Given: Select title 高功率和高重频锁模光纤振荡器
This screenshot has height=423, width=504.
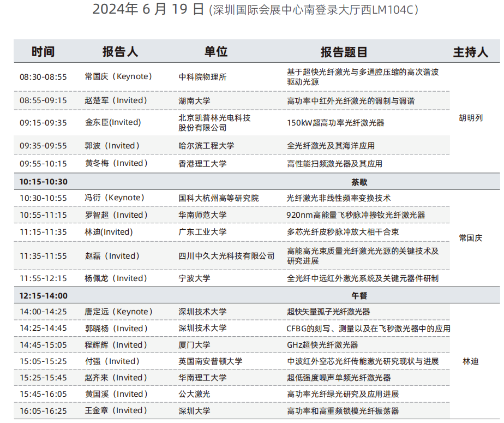Looking at the screenshot, I should coord(343,411).
